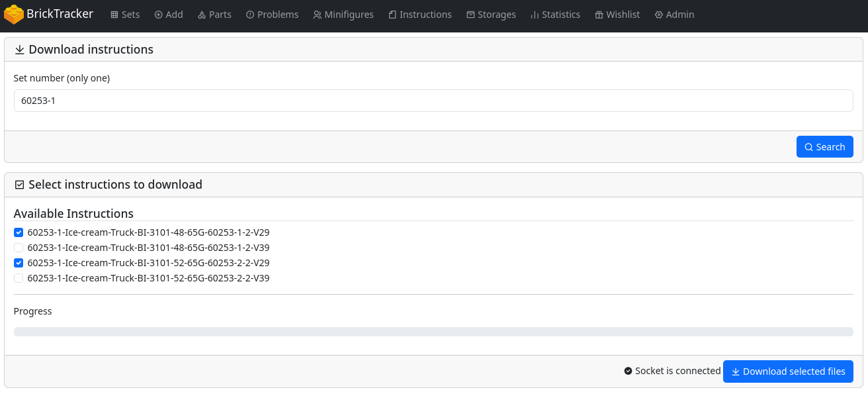Enable the 60253-2-2-V39 instruction checkbox

tap(19, 278)
